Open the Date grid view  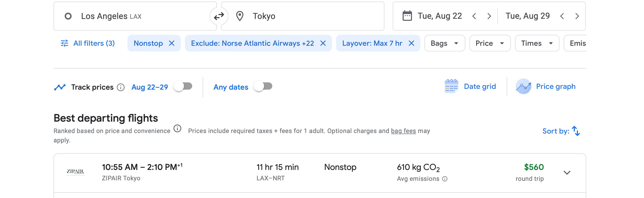(x=471, y=87)
